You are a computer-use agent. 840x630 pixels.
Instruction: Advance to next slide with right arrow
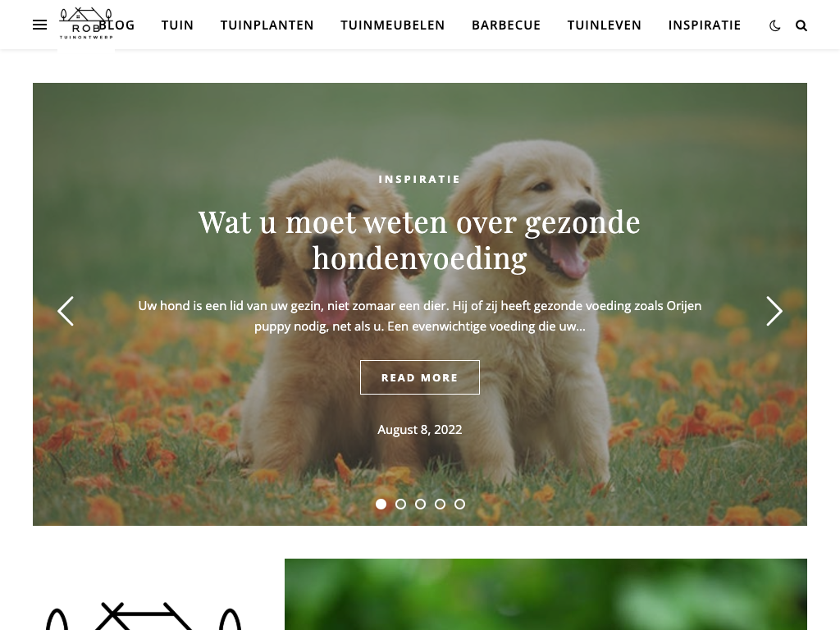pyautogui.click(x=774, y=311)
